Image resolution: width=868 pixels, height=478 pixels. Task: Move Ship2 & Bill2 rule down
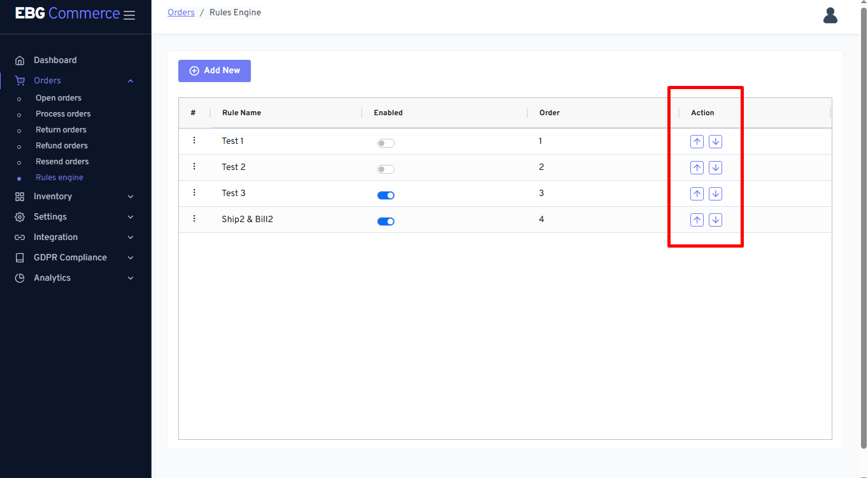[715, 220]
